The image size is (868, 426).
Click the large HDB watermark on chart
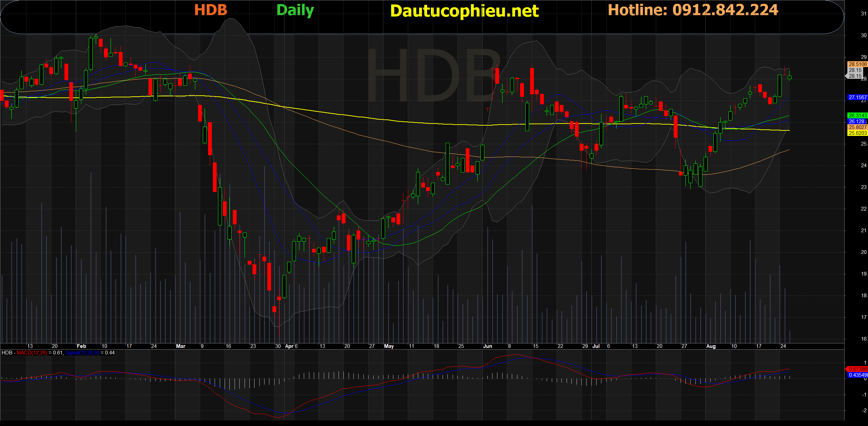pos(433,76)
